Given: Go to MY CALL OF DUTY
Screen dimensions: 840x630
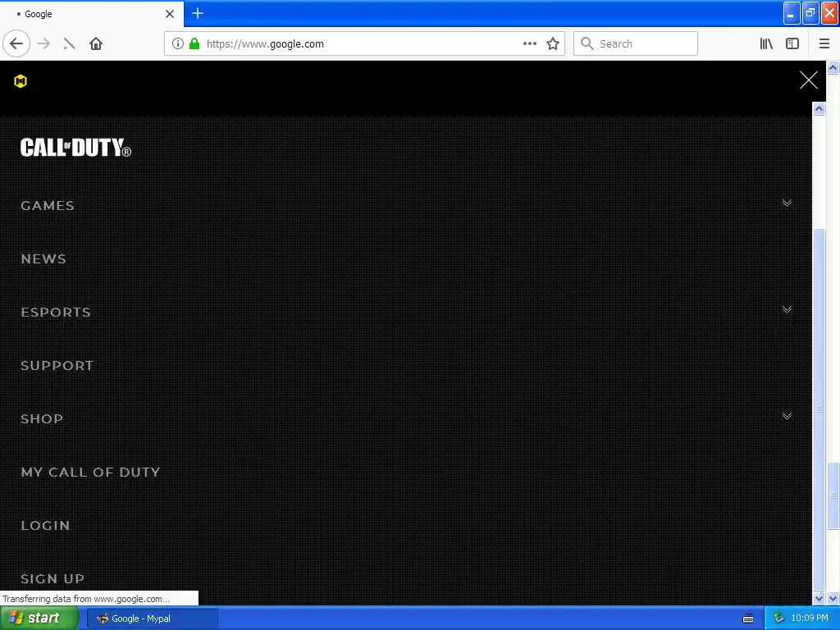Looking at the screenshot, I should pos(90,472).
